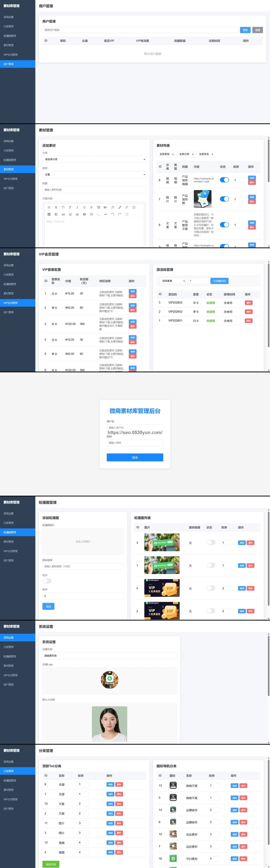Open 用户管理 in 分类管理 page sidebar
Screen dimensions: 270x868
click(x=17, y=809)
